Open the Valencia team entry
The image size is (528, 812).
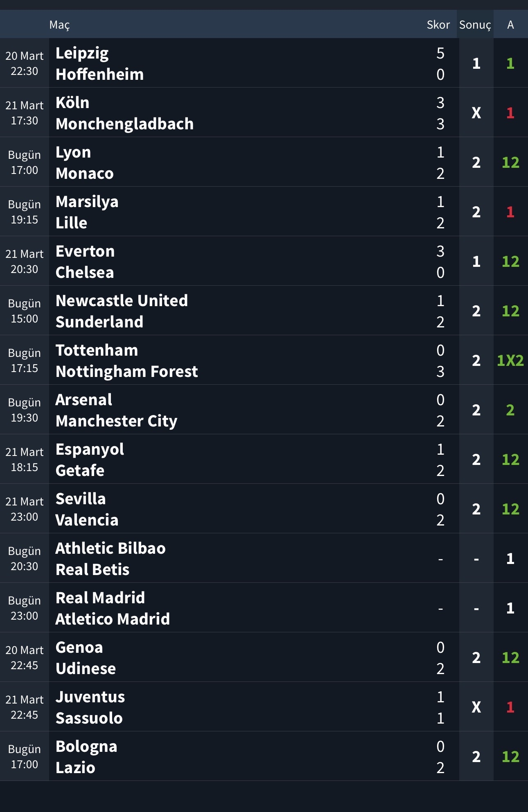[87, 520]
